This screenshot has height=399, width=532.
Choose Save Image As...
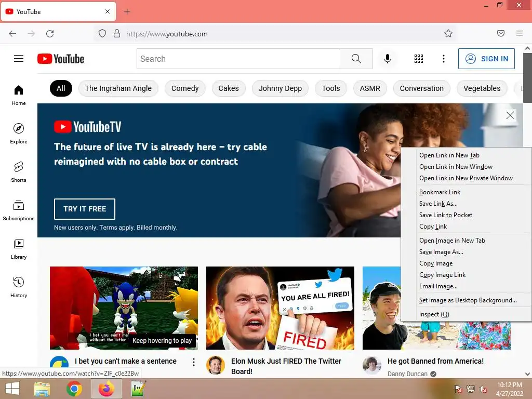click(441, 252)
